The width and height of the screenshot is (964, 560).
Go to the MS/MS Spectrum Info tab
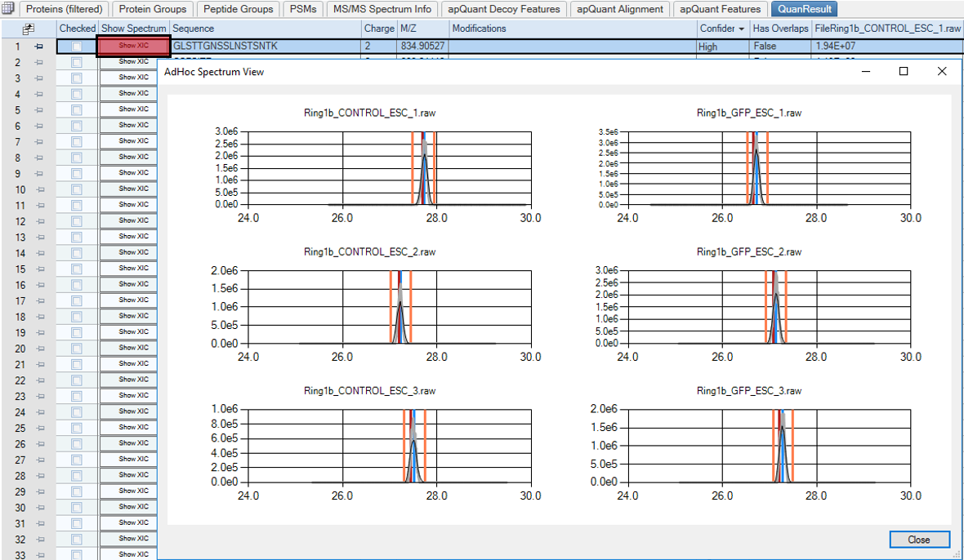click(x=382, y=9)
